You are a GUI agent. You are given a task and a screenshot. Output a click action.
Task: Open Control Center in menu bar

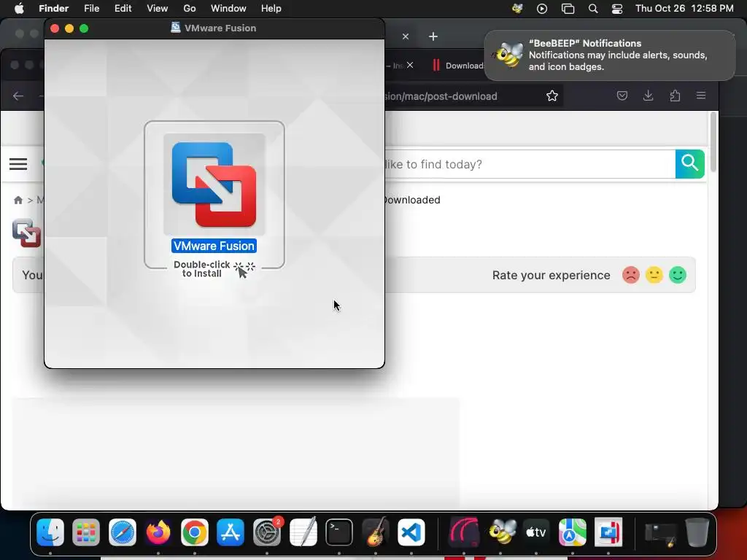coord(617,9)
